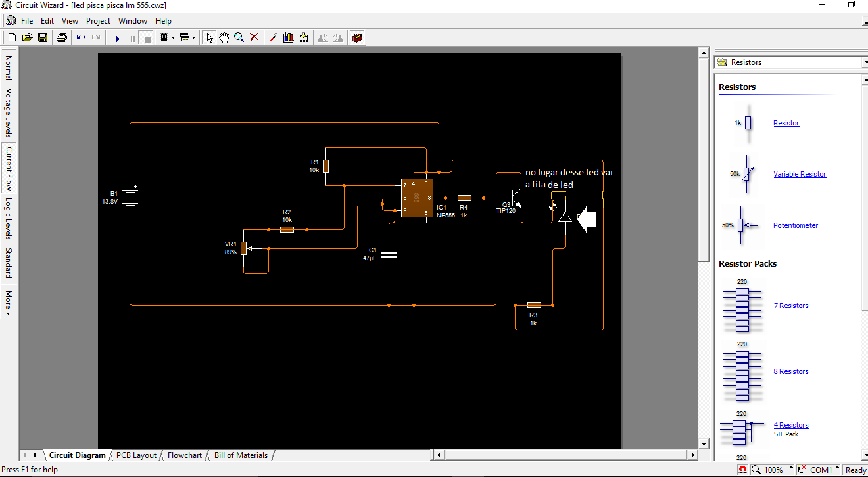Image resolution: width=868 pixels, height=477 pixels.
Task: Click the test instruments icon
Action: [304, 37]
